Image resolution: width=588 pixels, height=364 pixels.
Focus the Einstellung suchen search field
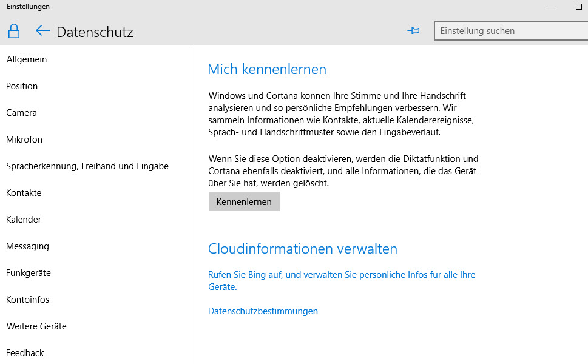[511, 31]
